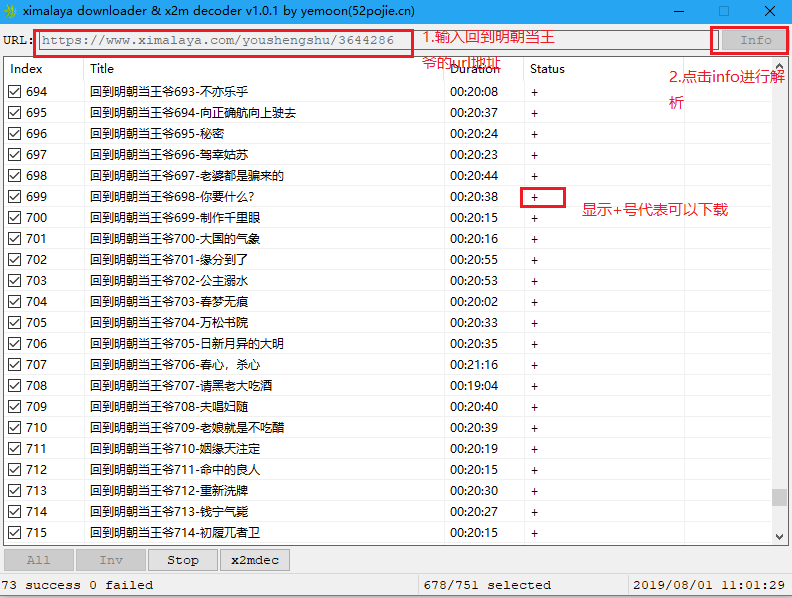Select the title 回到明朝当王爷703-春梦无痕

(x=169, y=302)
